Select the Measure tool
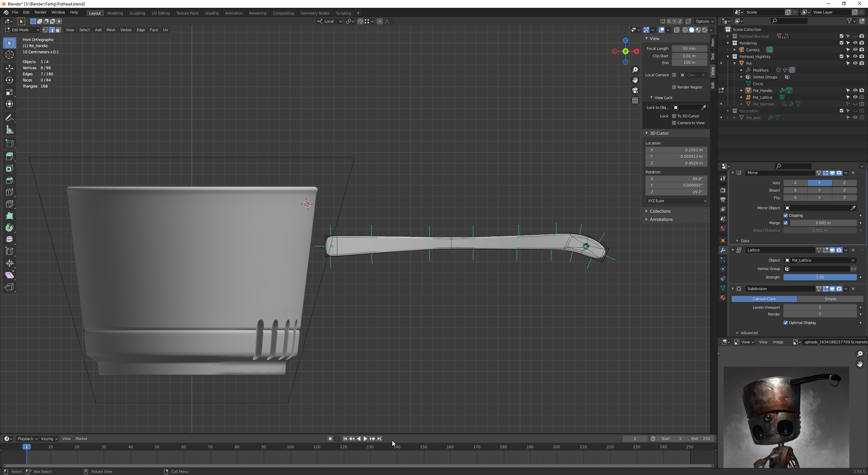This screenshot has height=475, width=868. click(9, 130)
